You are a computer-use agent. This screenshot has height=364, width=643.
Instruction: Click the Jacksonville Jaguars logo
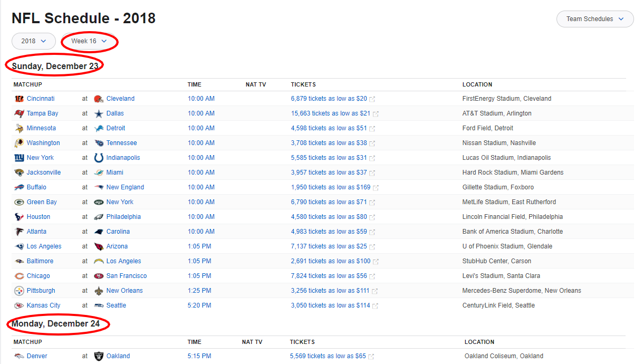tap(19, 173)
